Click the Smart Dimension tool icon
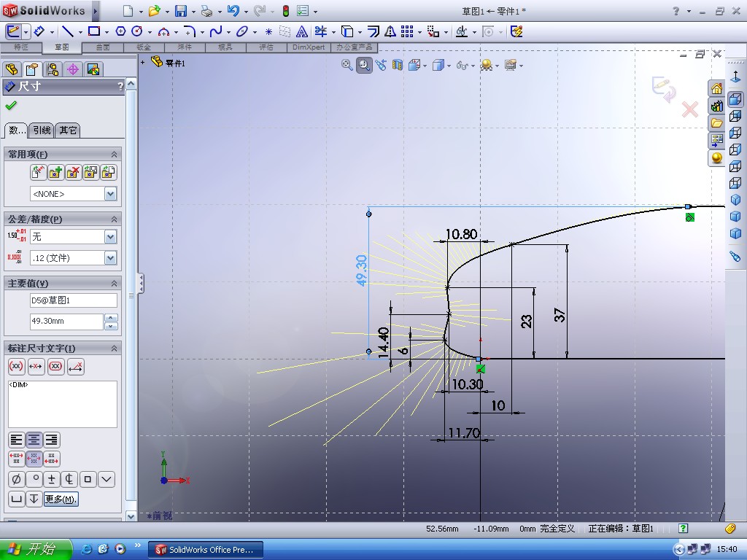Viewport: 747px width, 560px height. pyautogui.click(x=39, y=31)
